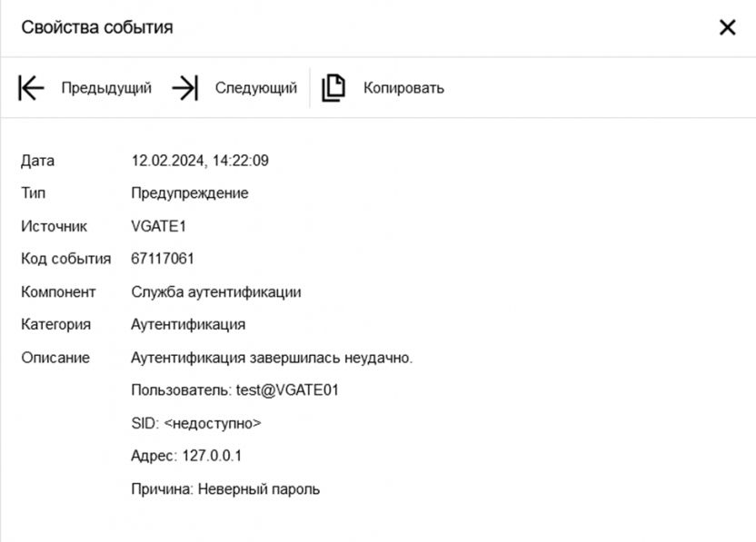Click the 'Причина: Неверный пароль' line
The width and height of the screenshot is (756, 542).
(225, 489)
